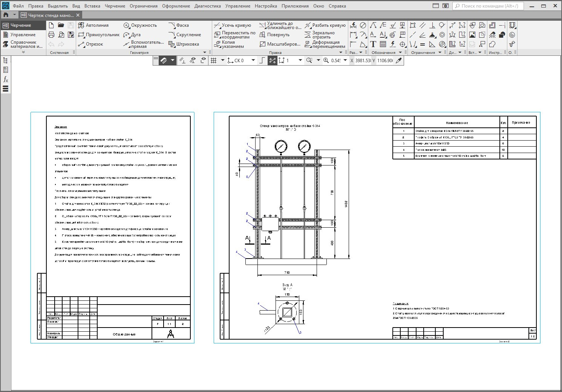562x392 pixels.
Task: Insert a table from Обозначения group
Action: click(x=383, y=44)
